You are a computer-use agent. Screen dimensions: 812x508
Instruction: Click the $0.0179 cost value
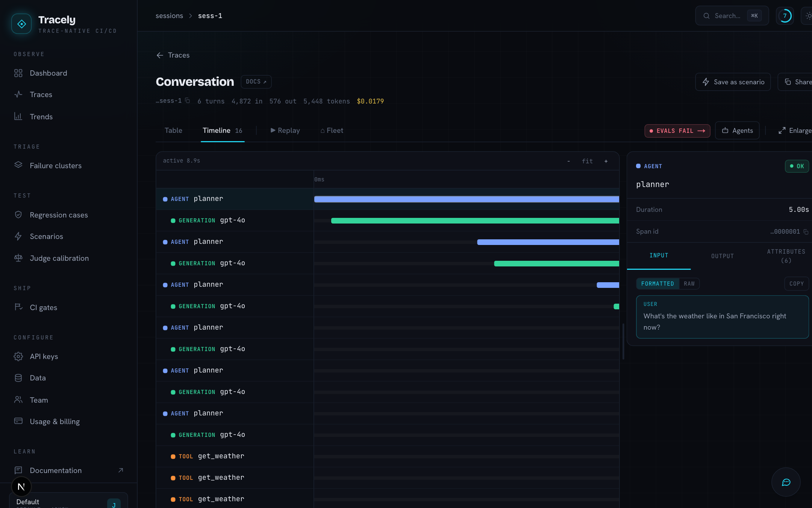[370, 101]
